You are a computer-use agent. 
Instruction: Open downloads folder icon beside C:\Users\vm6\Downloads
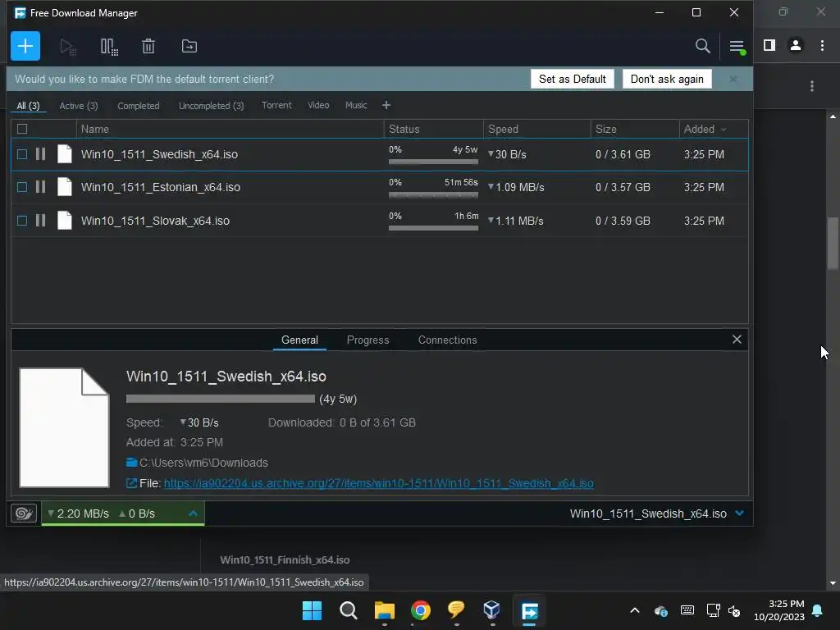pyautogui.click(x=132, y=463)
